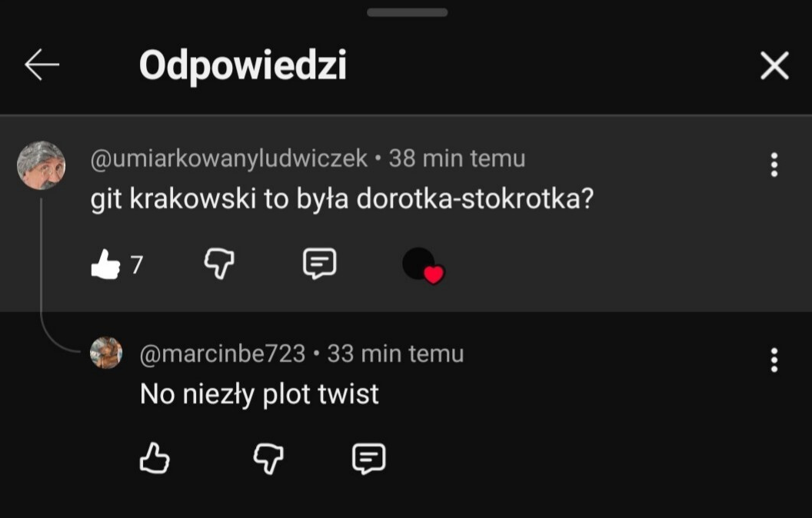This screenshot has width=812, height=518.
Task: Tap the like count of 7
Action: click(x=137, y=265)
